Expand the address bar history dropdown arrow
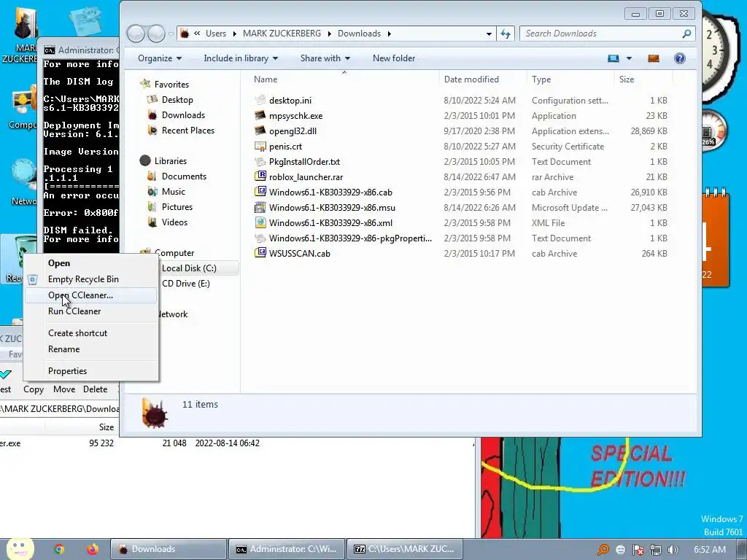Viewport: 747px width, 560px height. pos(489,34)
